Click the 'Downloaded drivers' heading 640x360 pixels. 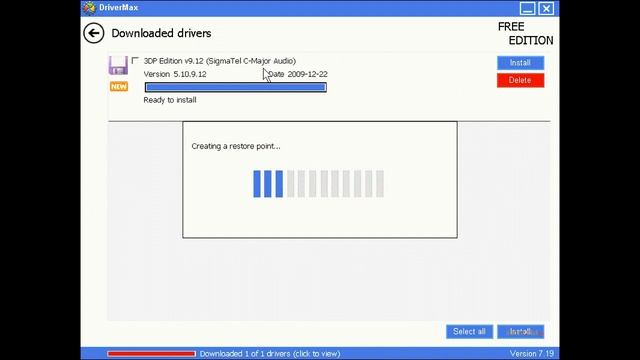(161, 33)
